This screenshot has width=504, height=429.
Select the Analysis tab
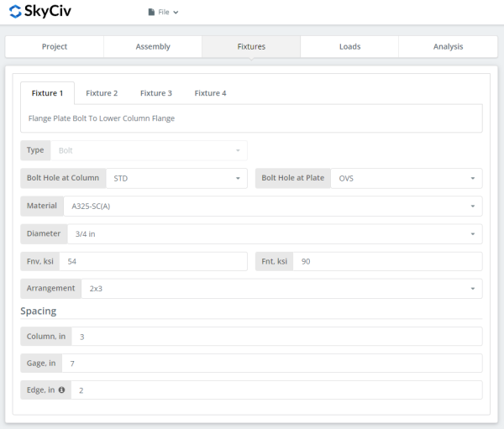pyautogui.click(x=448, y=47)
